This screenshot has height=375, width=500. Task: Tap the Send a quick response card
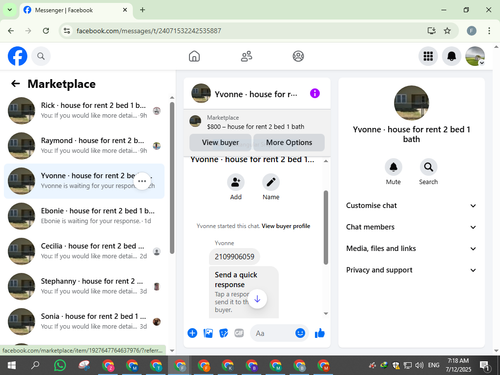tap(244, 292)
